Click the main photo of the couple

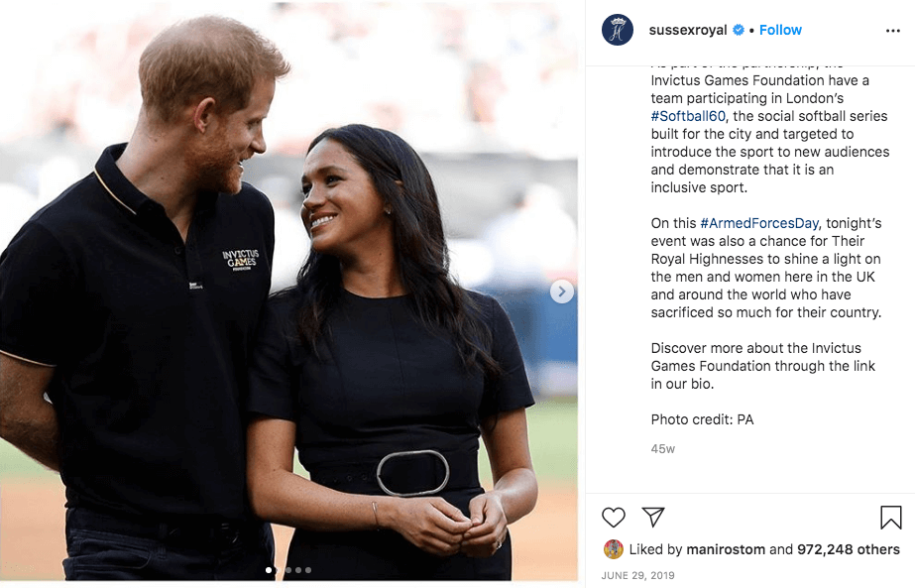(288, 292)
